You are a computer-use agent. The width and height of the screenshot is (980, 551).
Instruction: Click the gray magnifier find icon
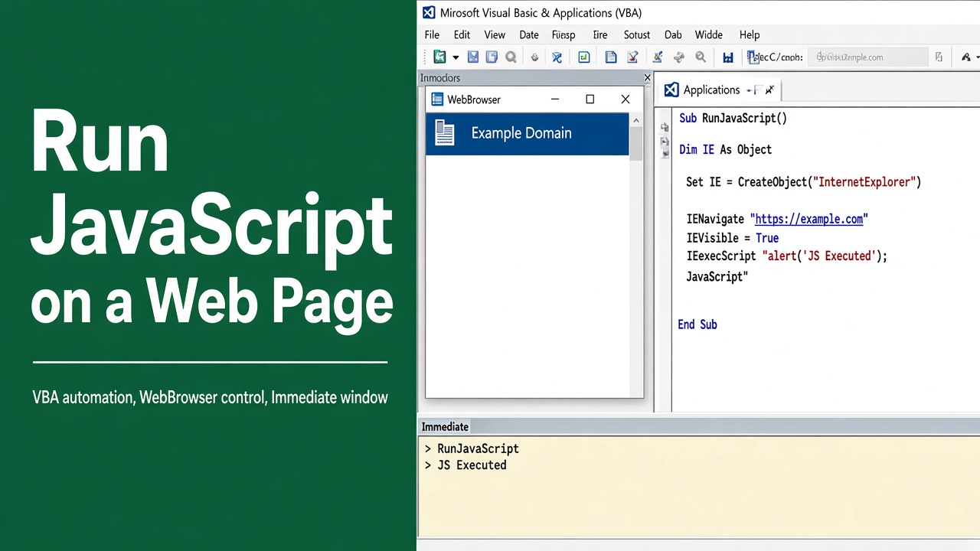pos(511,57)
